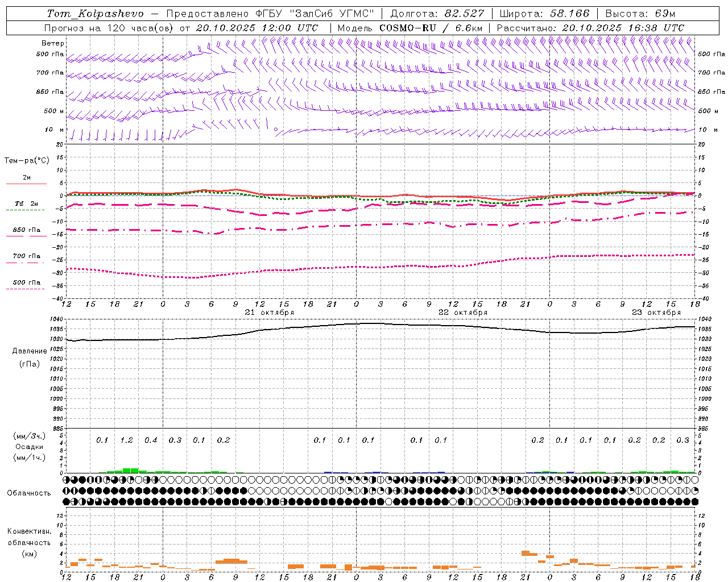Click the Td 2м dew point legend entry
The image size is (728, 582).
pyautogui.click(x=27, y=203)
